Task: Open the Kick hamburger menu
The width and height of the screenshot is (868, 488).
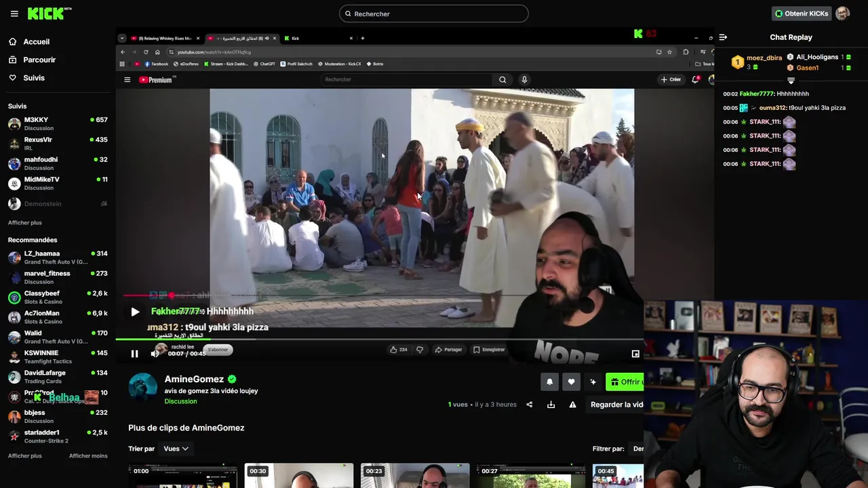Action: pyautogui.click(x=14, y=14)
